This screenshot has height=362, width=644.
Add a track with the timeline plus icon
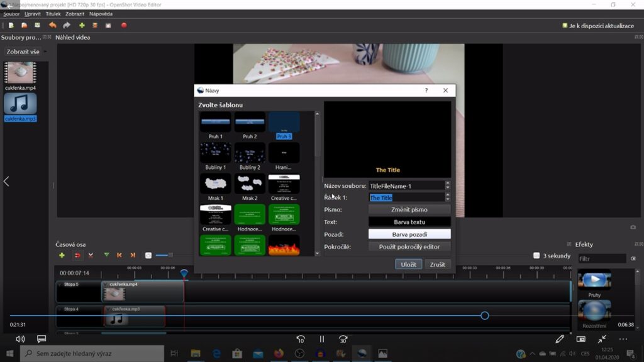click(x=62, y=255)
